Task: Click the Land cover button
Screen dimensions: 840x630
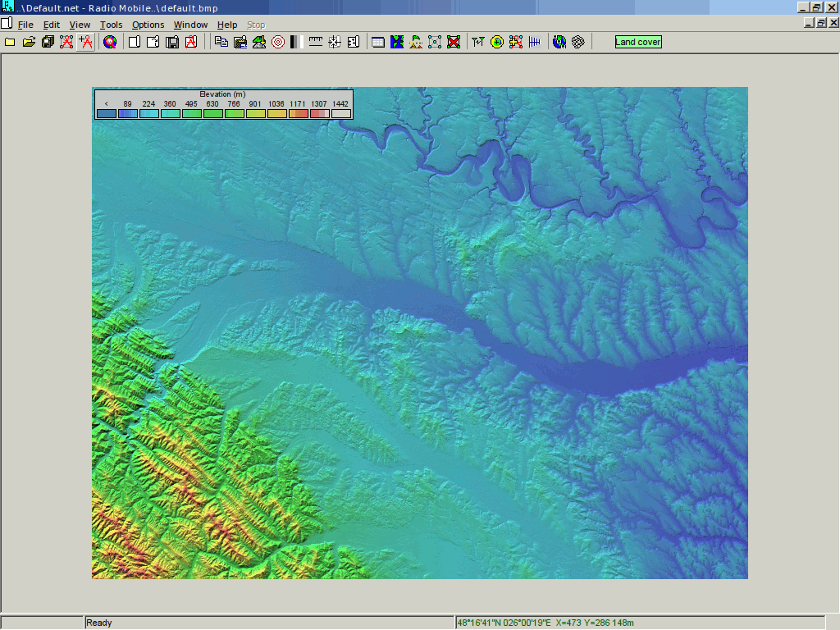Action: (638, 42)
